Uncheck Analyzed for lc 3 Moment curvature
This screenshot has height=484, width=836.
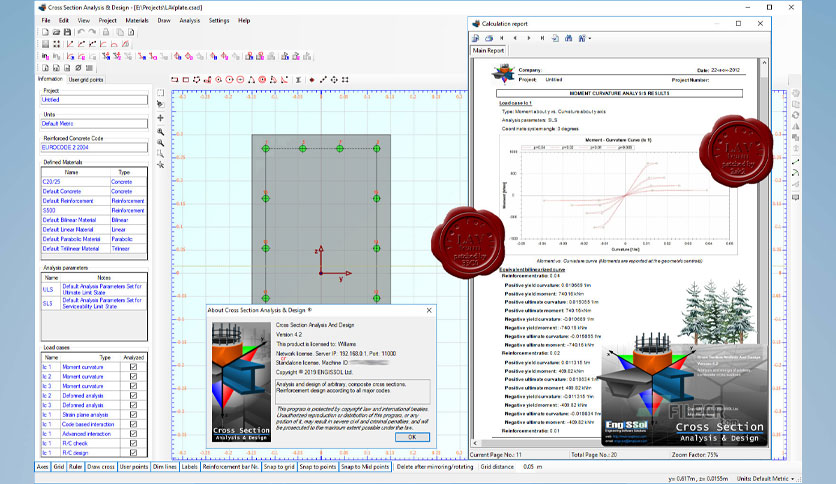[x=133, y=386]
